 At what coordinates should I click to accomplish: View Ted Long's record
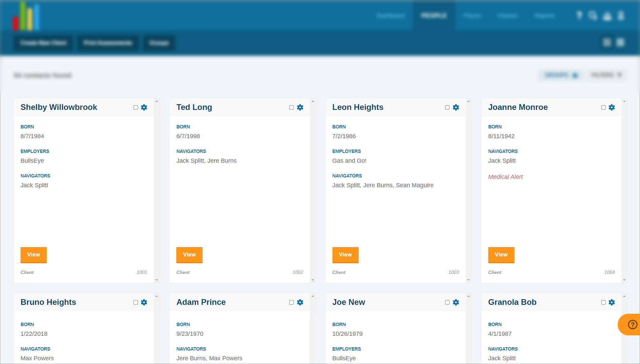(189, 255)
